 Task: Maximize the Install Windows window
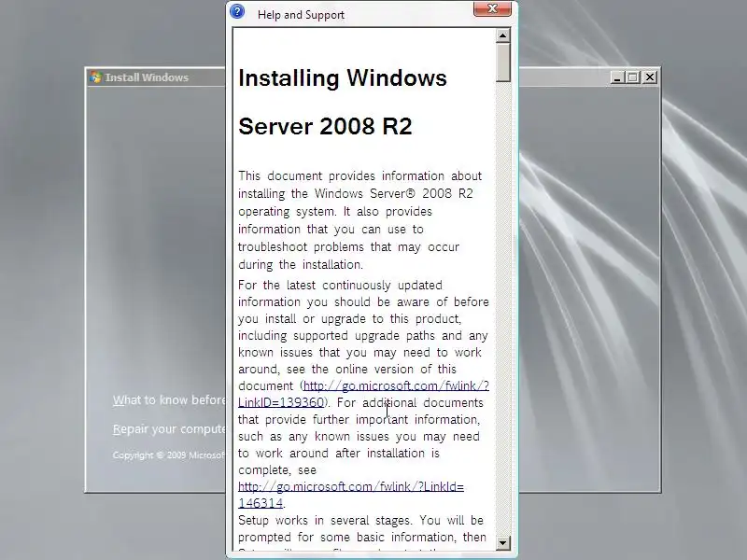[x=633, y=77]
